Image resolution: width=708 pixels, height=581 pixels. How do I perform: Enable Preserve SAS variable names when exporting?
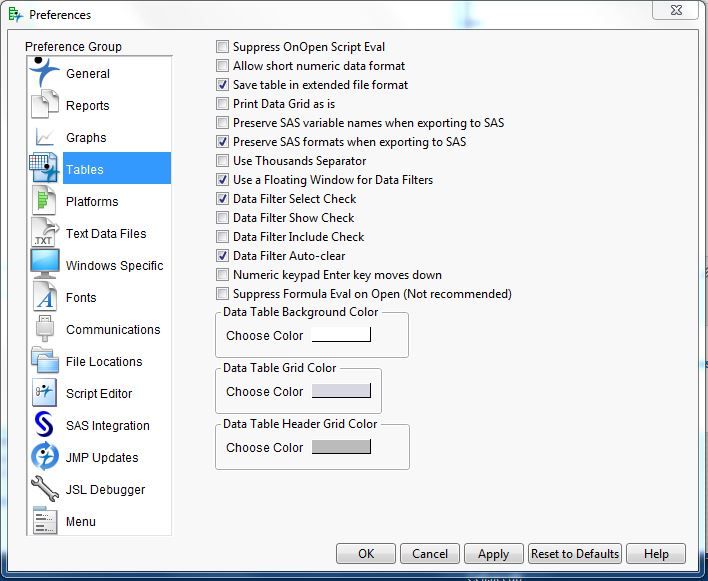222,122
